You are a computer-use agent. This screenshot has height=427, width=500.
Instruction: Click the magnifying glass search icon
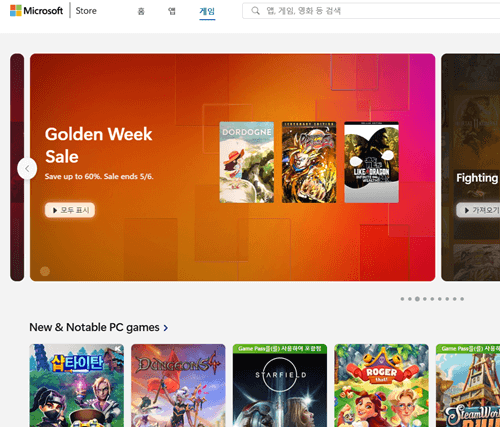tap(255, 11)
